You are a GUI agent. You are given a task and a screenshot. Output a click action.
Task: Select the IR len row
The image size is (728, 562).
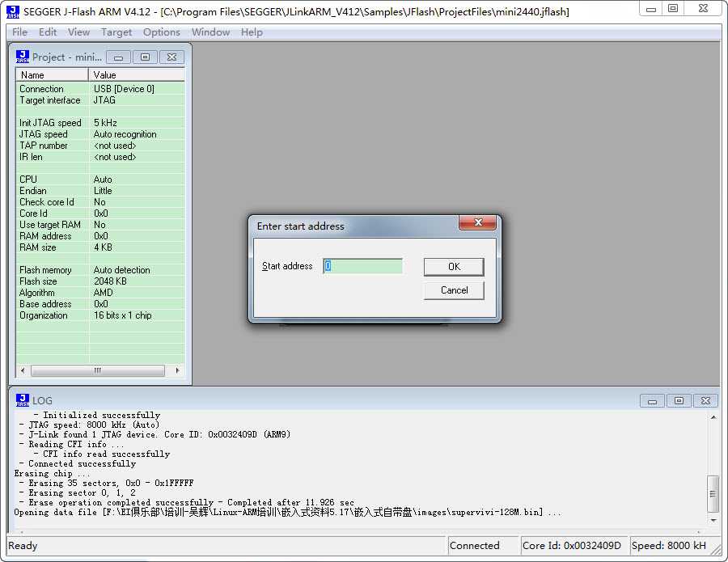[100, 157]
